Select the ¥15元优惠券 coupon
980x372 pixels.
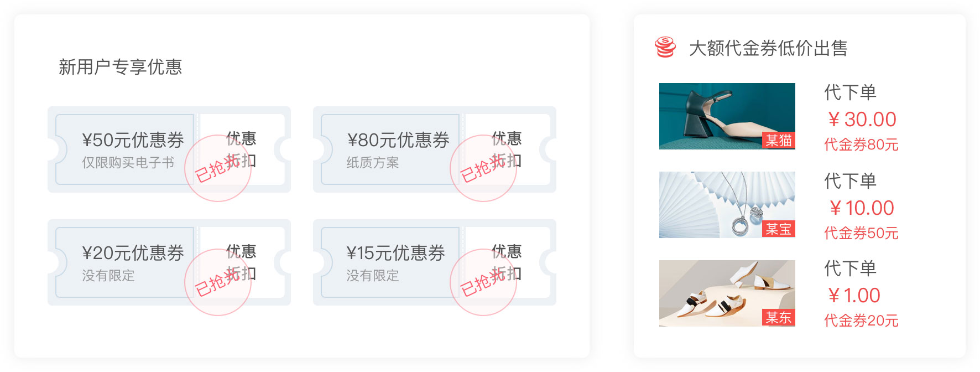pos(435,262)
